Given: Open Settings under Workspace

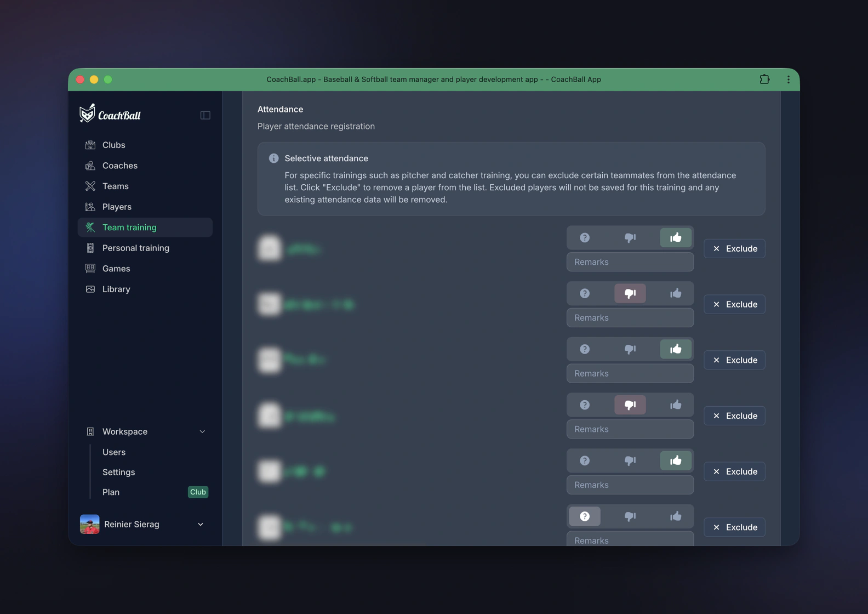Looking at the screenshot, I should coord(119,472).
